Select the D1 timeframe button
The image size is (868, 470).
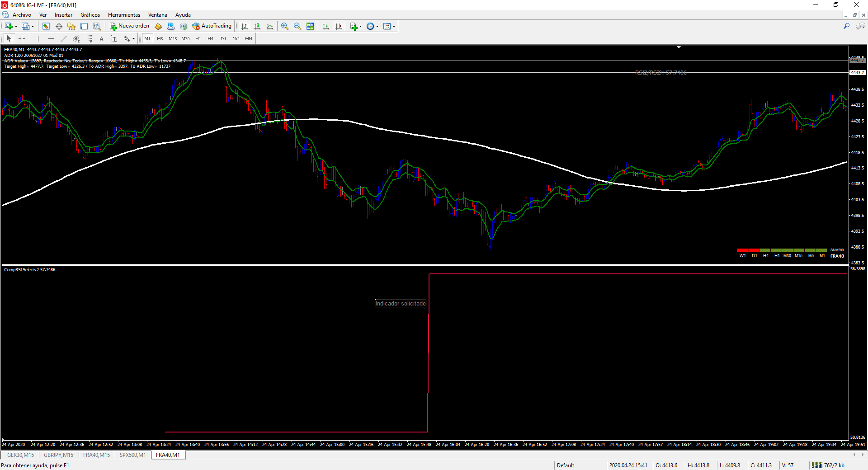223,39
